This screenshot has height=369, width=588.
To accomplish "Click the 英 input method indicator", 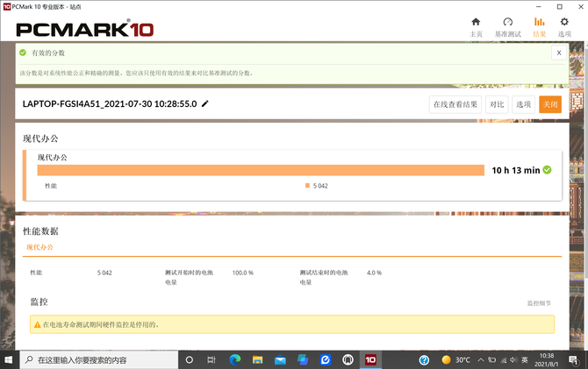I will tap(525, 360).
